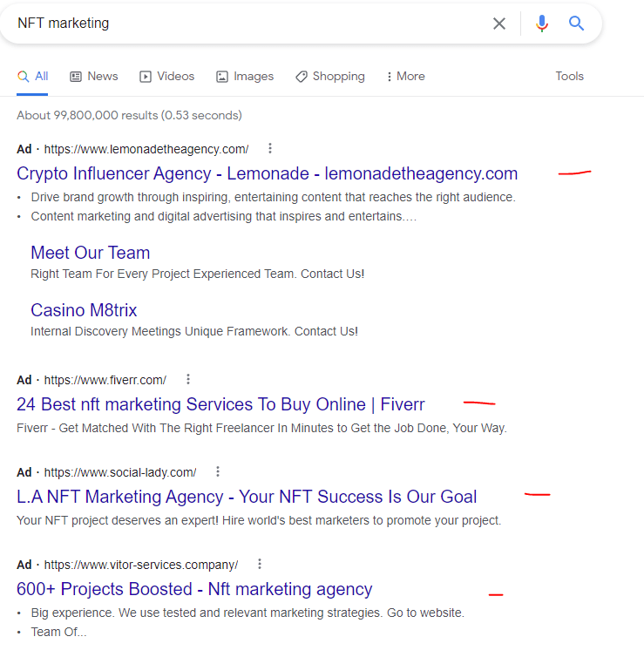Open the three-dot menu beside the lemonadetheagency.com ad
This screenshot has width=644, height=657.
270,148
